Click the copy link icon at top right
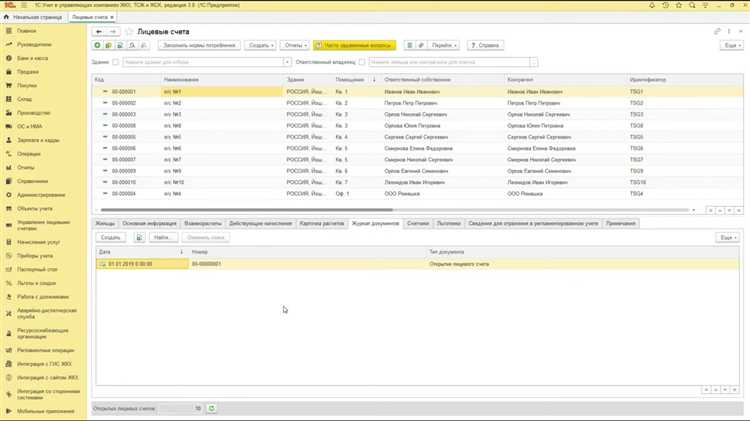 (x=718, y=32)
